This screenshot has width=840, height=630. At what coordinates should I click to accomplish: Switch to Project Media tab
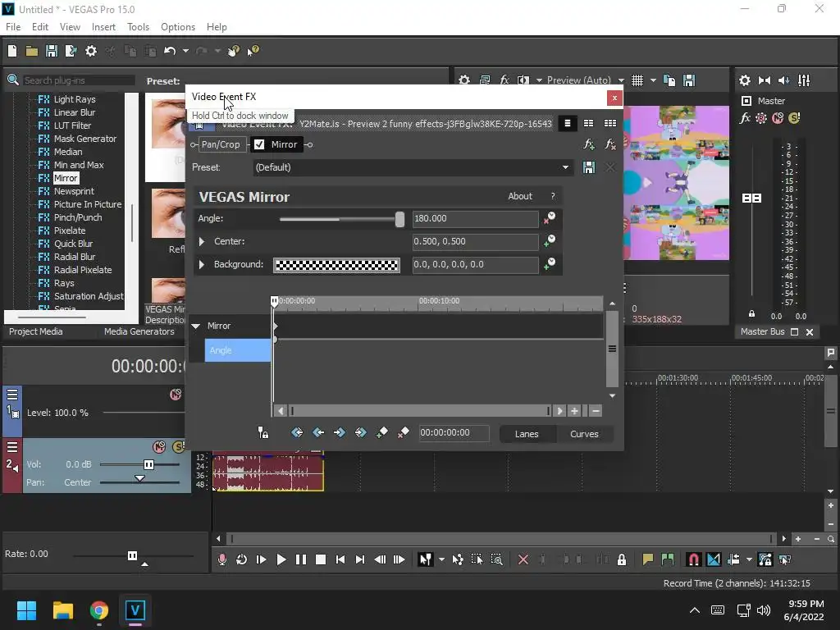35,331
